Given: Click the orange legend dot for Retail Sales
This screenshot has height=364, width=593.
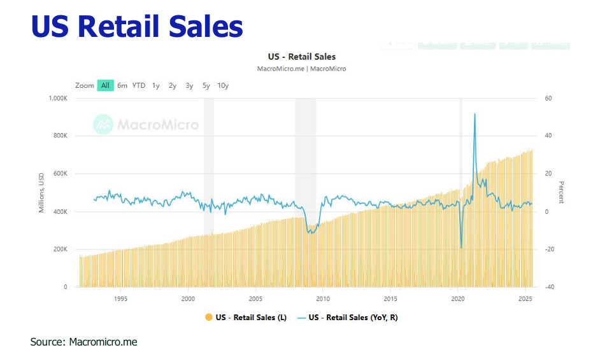Looking at the screenshot, I should (209, 317).
